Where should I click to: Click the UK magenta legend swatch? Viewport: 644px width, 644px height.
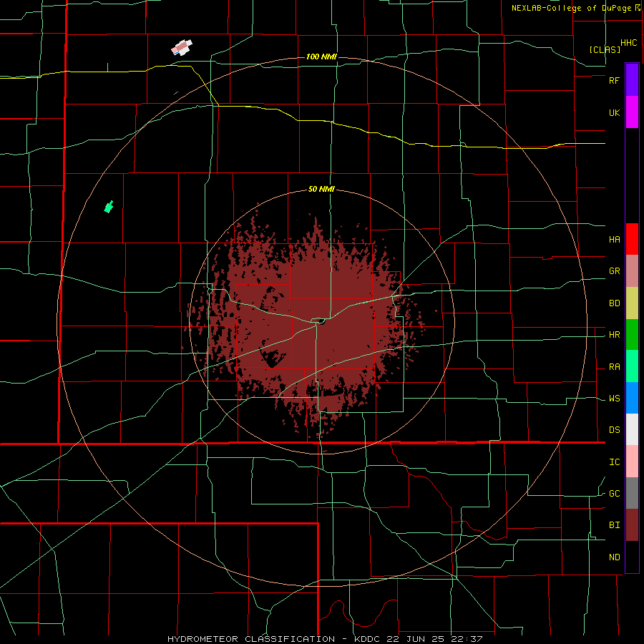pyautogui.click(x=632, y=112)
